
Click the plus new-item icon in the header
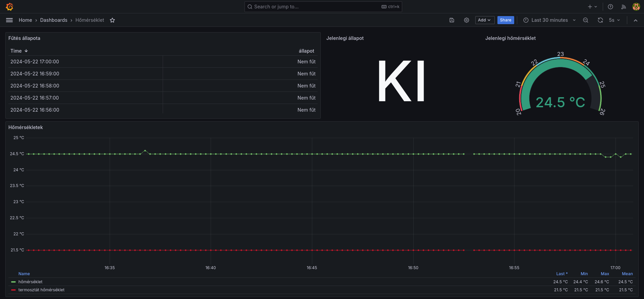(x=590, y=7)
